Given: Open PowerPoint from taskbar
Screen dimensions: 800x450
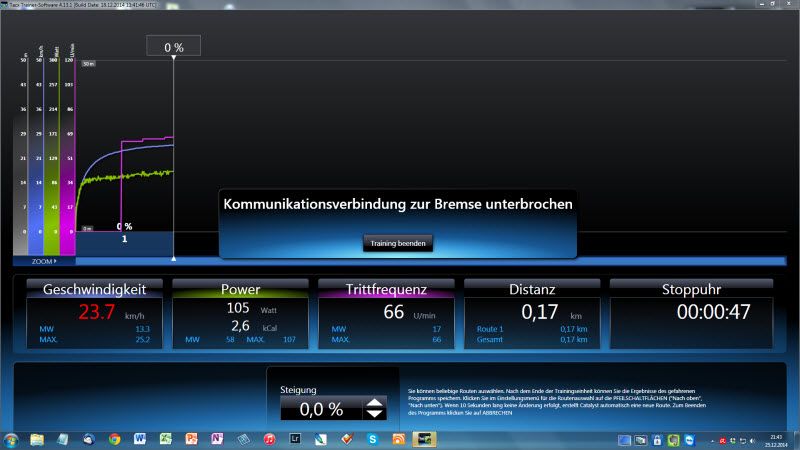Looking at the screenshot, I should point(191,439).
